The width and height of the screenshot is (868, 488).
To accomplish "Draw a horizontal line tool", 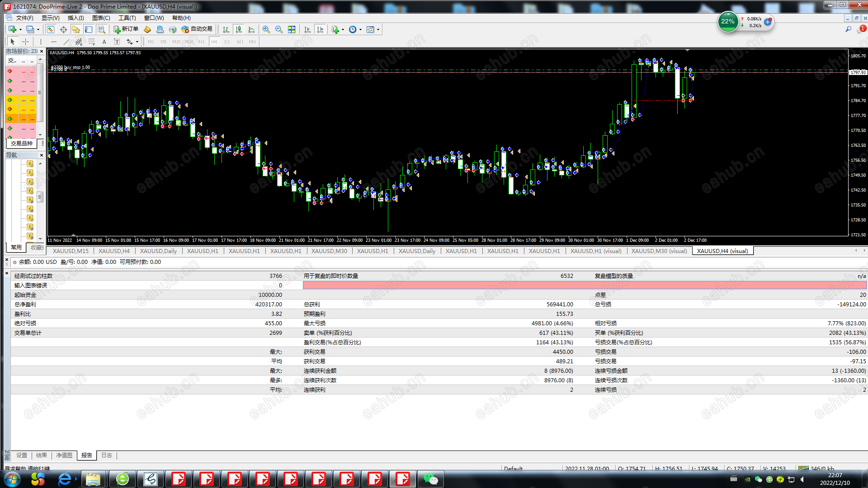I will pyautogui.click(x=54, y=42).
